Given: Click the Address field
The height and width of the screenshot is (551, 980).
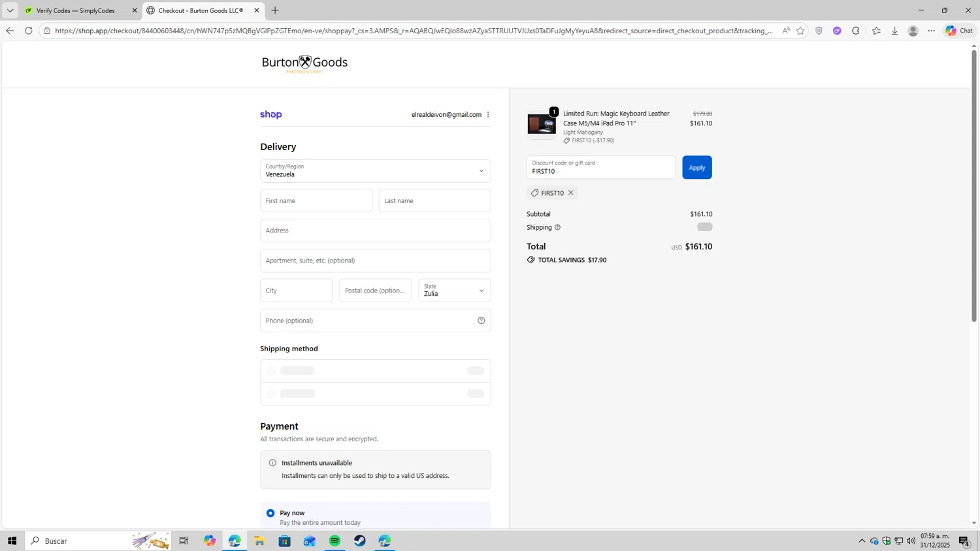Looking at the screenshot, I should [x=376, y=230].
